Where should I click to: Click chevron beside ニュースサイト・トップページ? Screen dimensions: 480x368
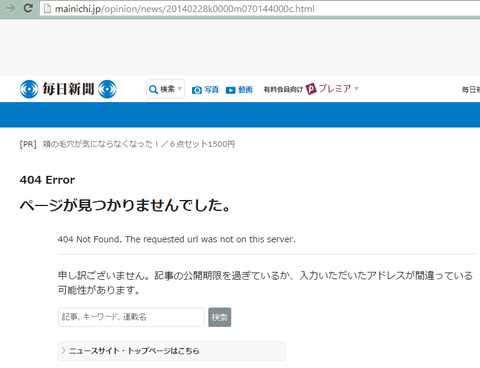[63, 351]
